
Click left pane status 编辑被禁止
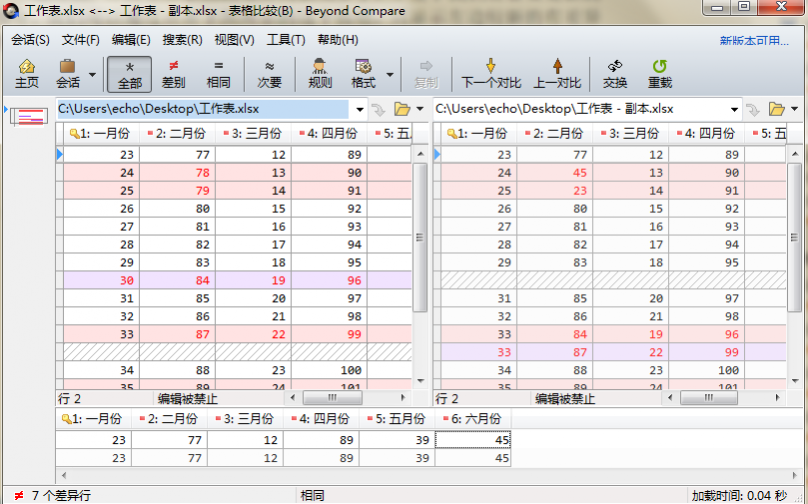tap(188, 398)
